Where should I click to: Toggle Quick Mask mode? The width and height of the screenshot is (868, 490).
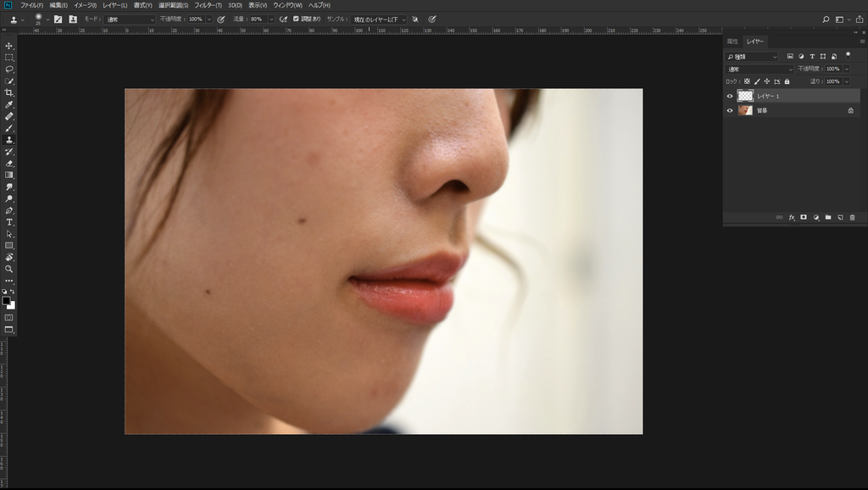pyautogui.click(x=8, y=318)
